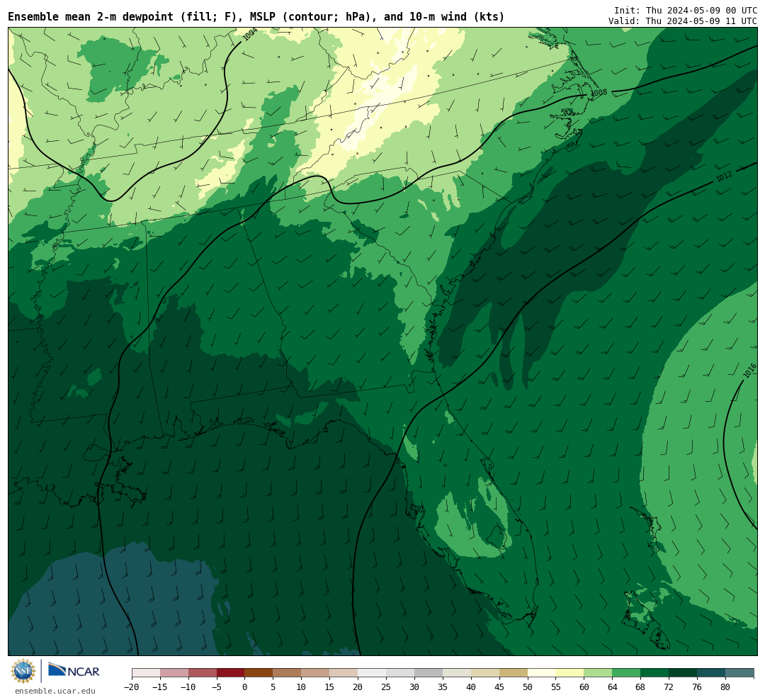
Task: Pick the 35 to 40 colorbar swatch
Action: 457,673
